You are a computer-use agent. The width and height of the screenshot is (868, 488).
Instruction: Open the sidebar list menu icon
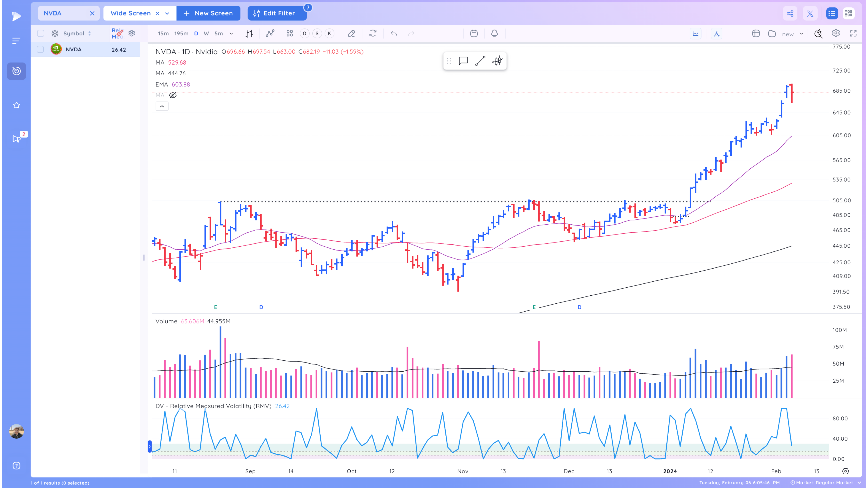[16, 41]
